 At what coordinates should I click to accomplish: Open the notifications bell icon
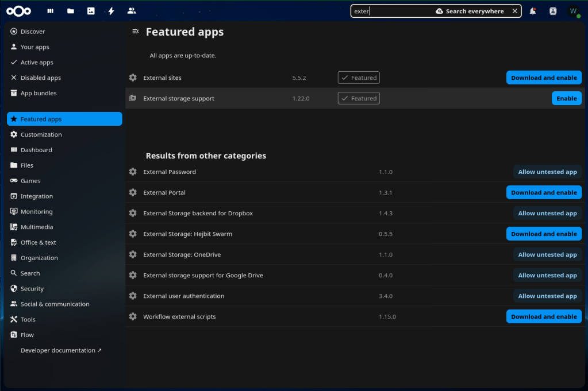pyautogui.click(x=533, y=11)
